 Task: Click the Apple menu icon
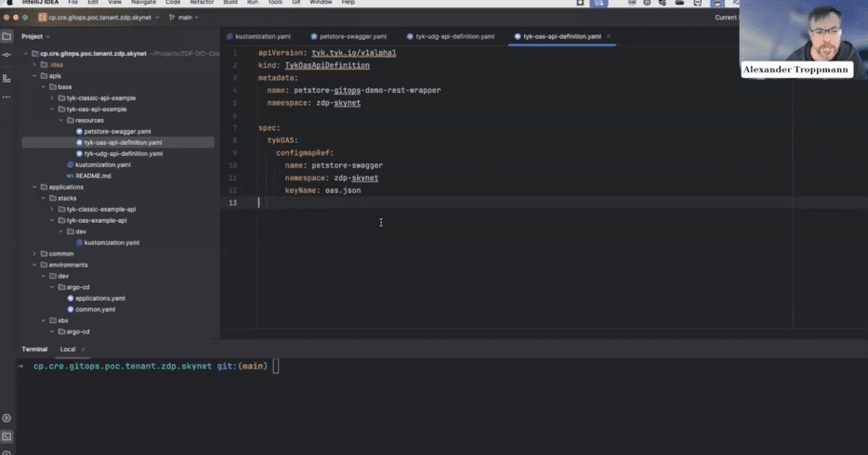pos(9,2)
